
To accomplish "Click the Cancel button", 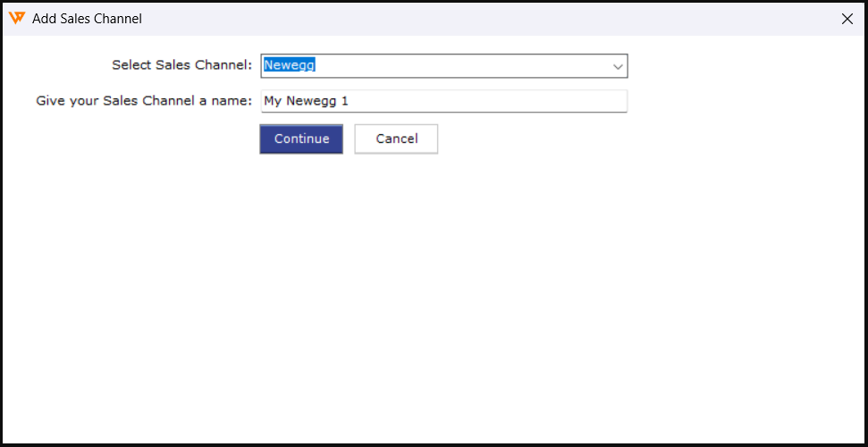I will [396, 139].
